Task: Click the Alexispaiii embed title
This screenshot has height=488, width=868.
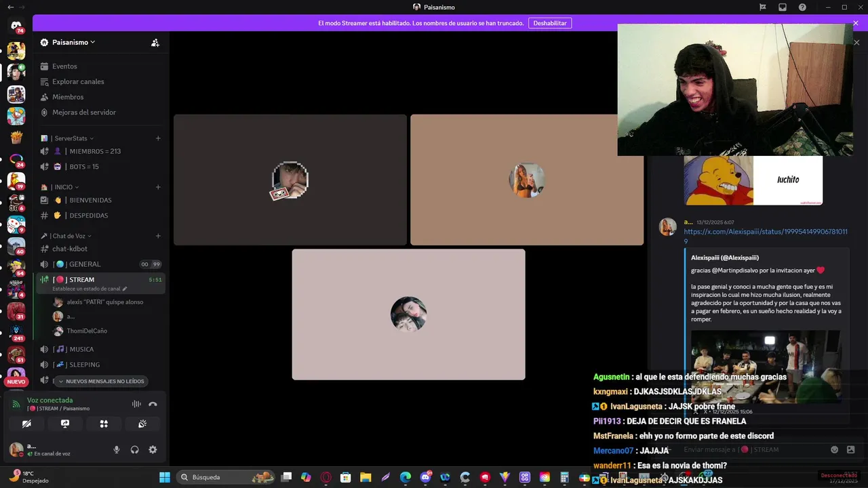Action: pyautogui.click(x=725, y=258)
